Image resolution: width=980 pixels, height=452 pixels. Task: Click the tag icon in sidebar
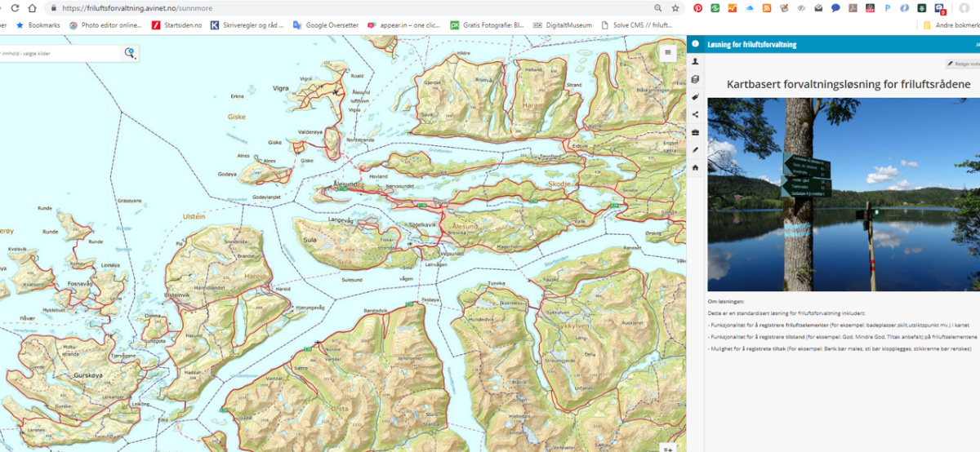click(695, 97)
